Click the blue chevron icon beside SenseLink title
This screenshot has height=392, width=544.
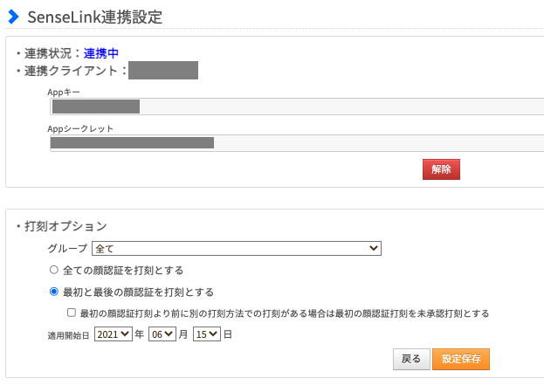[x=13, y=17]
